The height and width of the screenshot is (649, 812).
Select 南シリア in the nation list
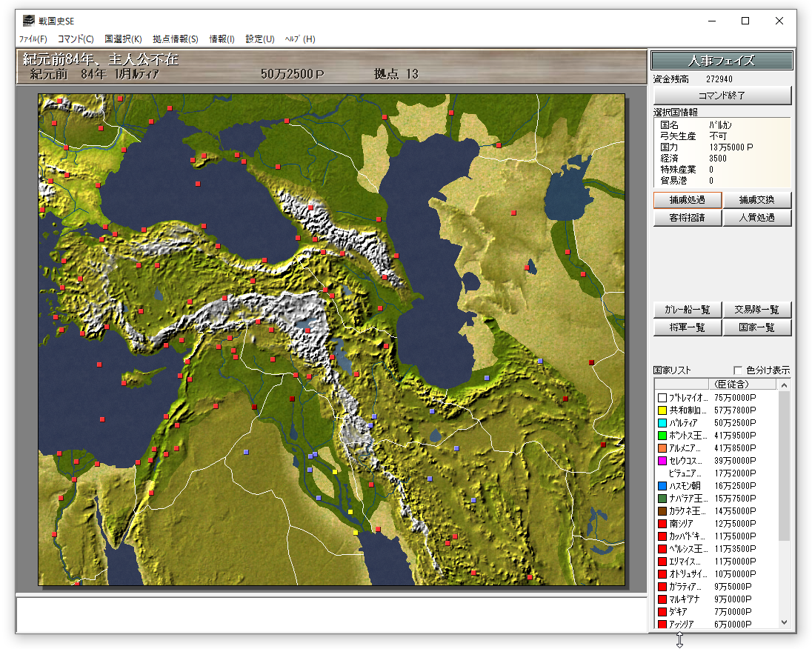(683, 524)
